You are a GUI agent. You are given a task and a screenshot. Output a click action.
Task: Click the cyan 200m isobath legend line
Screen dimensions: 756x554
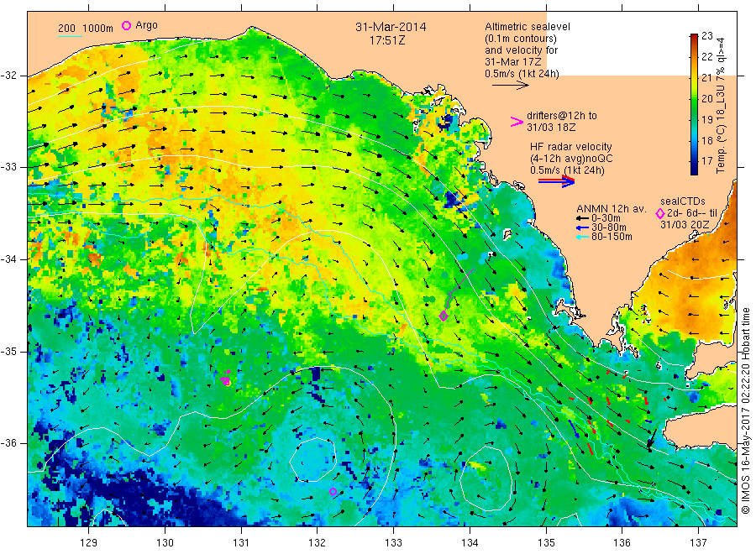click(70, 36)
